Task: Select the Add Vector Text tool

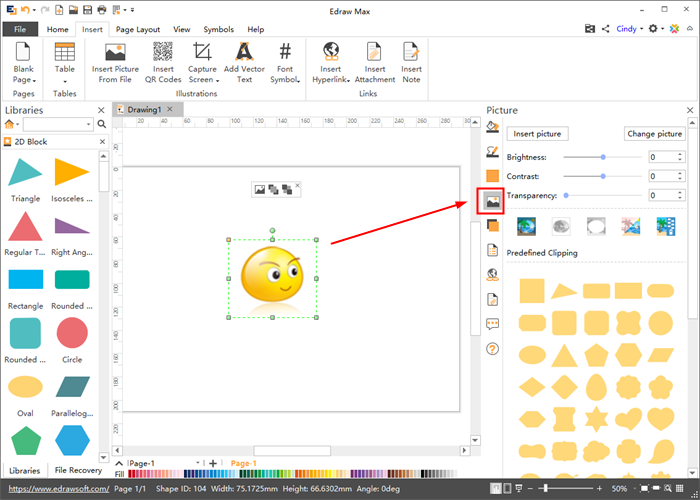Action: [x=243, y=52]
